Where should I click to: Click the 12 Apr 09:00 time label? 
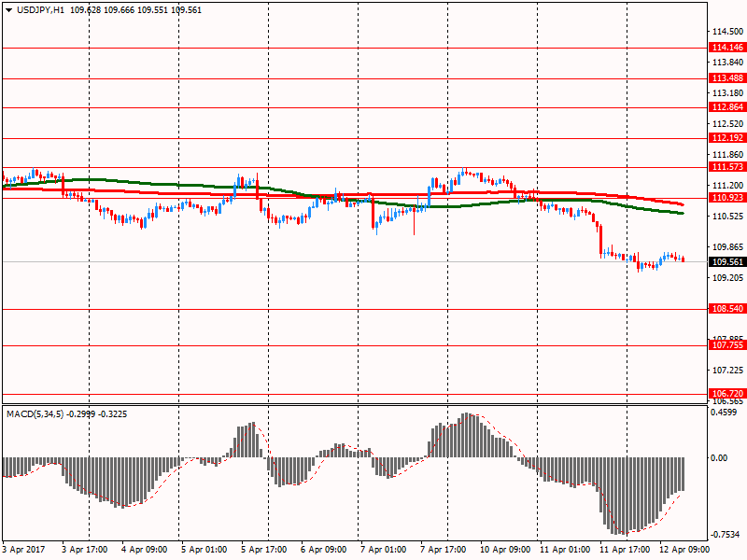click(x=684, y=550)
